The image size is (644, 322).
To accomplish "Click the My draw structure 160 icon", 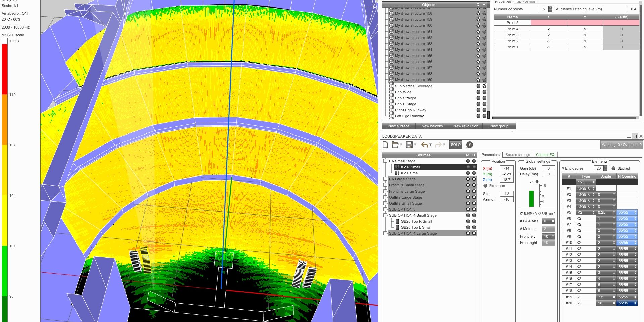I will [391, 25].
